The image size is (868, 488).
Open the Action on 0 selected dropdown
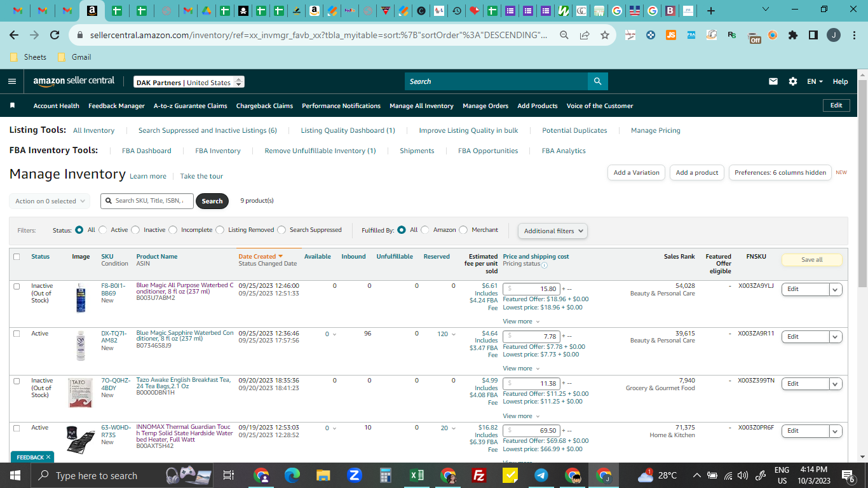tap(50, 201)
